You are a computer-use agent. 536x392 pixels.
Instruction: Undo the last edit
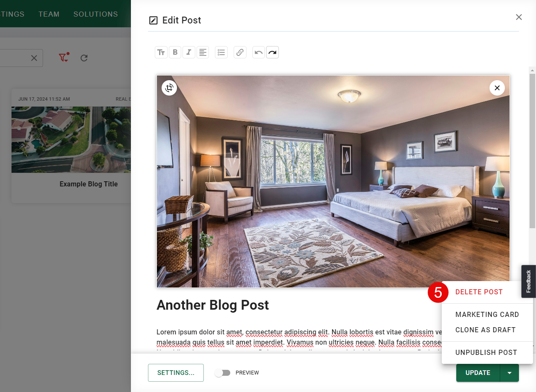coord(258,52)
